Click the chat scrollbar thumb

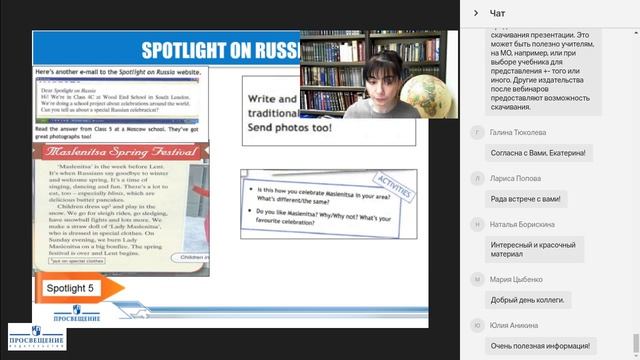636,343
